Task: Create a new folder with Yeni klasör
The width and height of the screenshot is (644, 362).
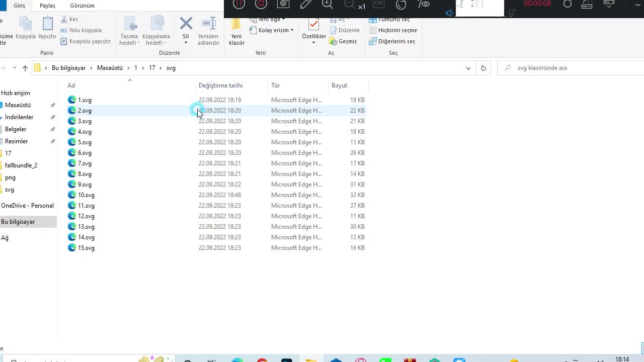Action: [x=236, y=32]
